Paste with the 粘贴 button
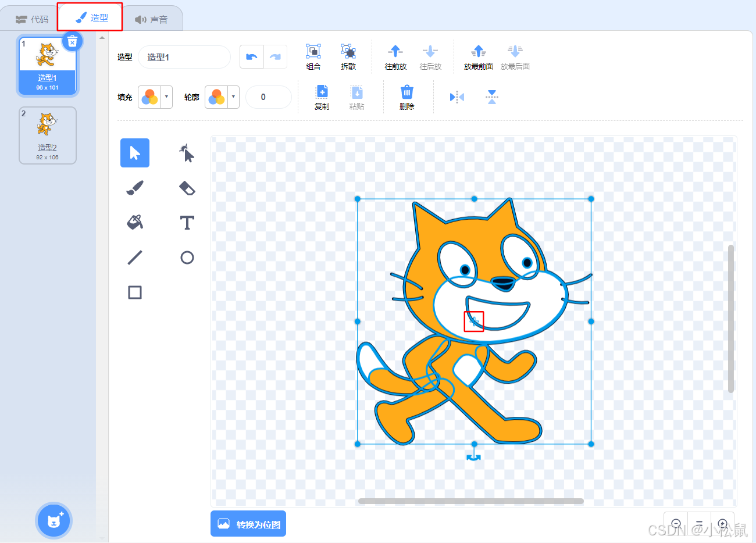This screenshot has width=756, height=543. [356, 97]
